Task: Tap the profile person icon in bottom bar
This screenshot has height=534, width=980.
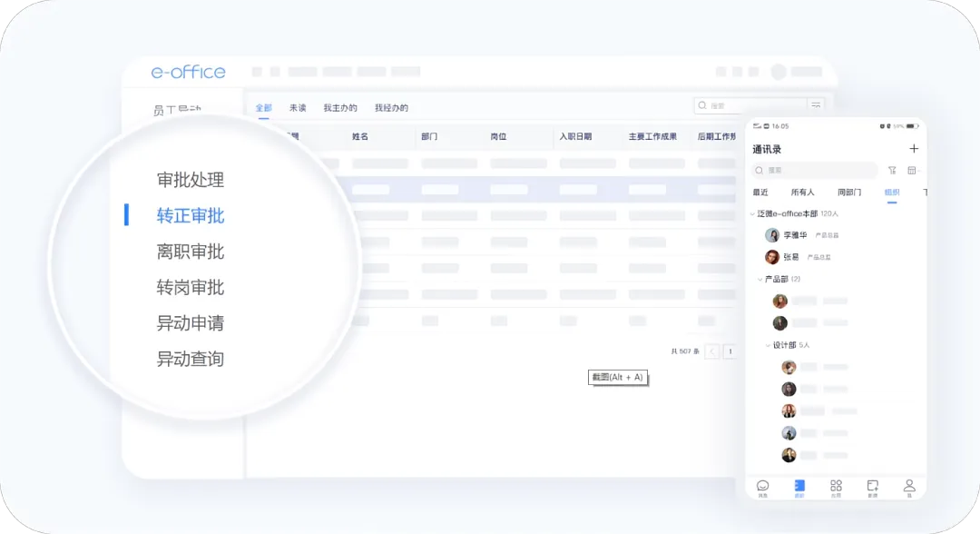Action: tap(908, 486)
